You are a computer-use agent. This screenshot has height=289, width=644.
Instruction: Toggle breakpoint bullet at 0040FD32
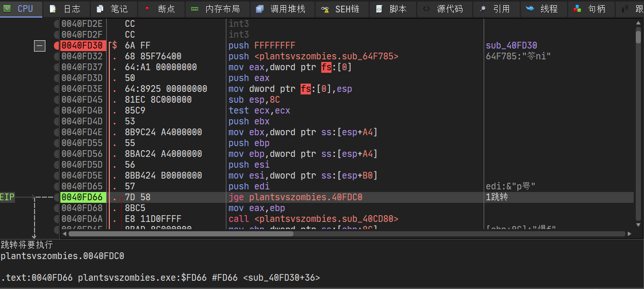(57, 56)
